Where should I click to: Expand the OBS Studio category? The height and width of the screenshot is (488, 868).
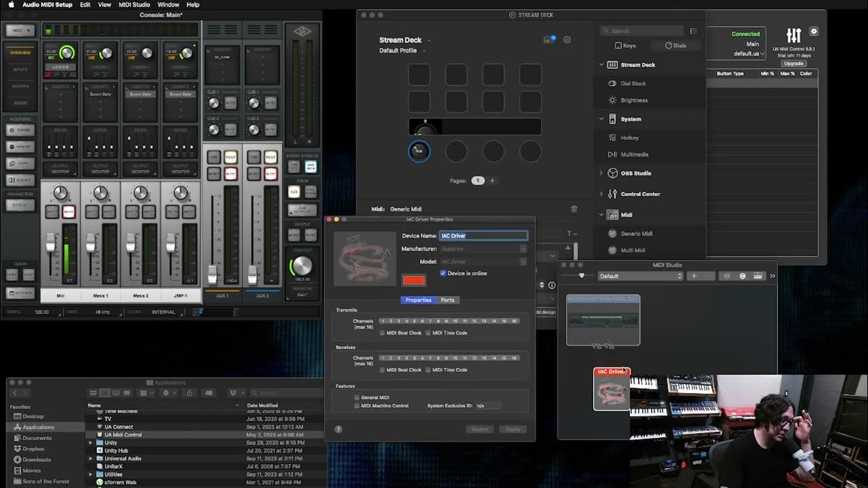tap(601, 174)
